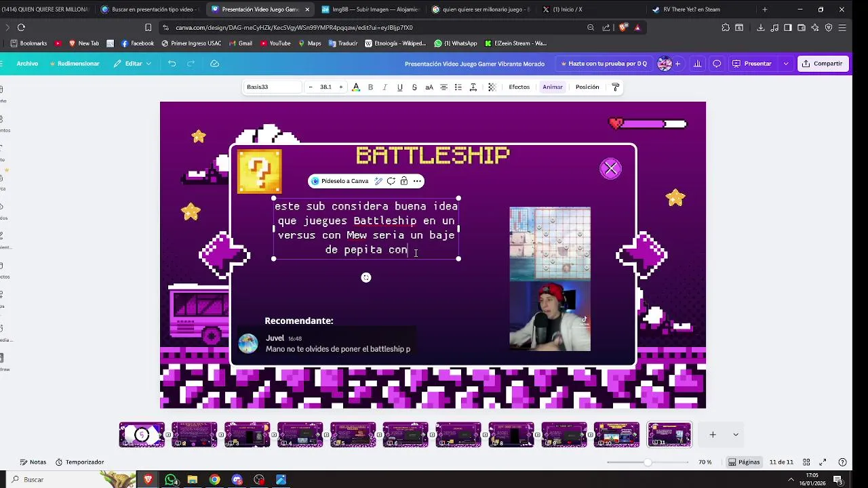Image resolution: width=868 pixels, height=488 pixels.
Task: Open the three-dot more options menu
Action: click(417, 181)
